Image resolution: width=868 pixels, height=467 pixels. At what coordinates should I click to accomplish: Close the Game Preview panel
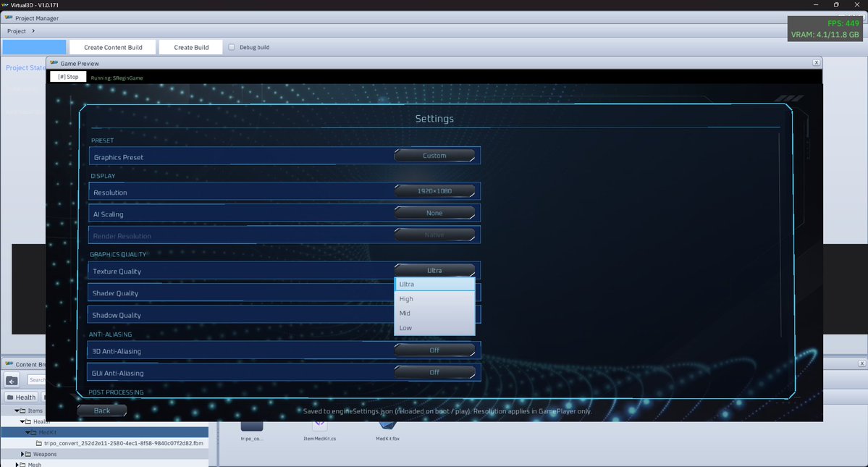tap(816, 62)
